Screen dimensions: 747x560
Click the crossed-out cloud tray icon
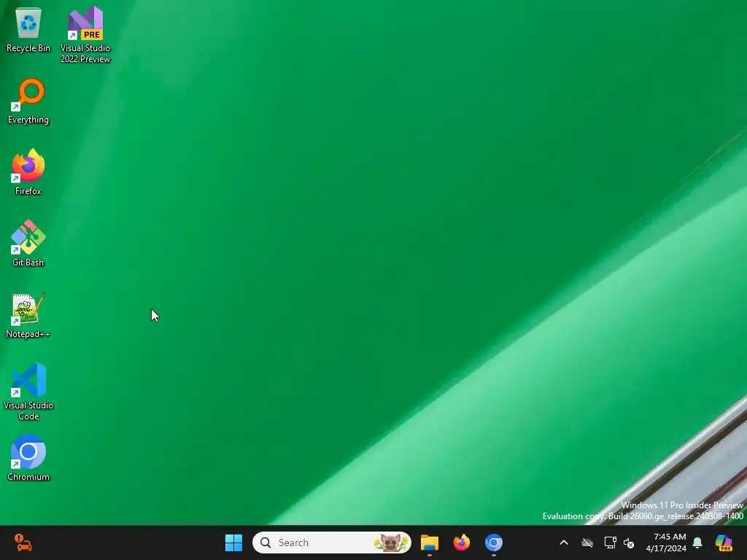(x=587, y=542)
